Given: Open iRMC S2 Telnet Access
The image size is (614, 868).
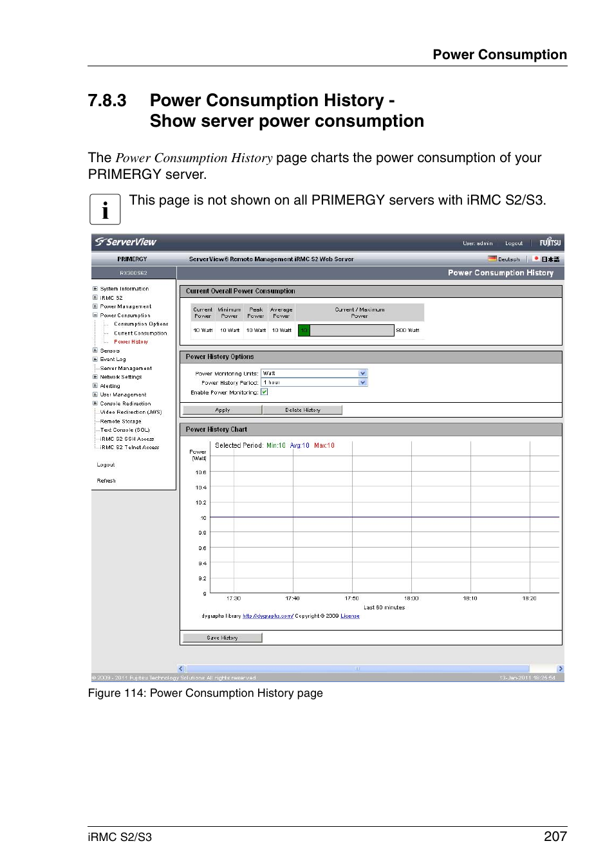Looking at the screenshot, I should (129, 447).
